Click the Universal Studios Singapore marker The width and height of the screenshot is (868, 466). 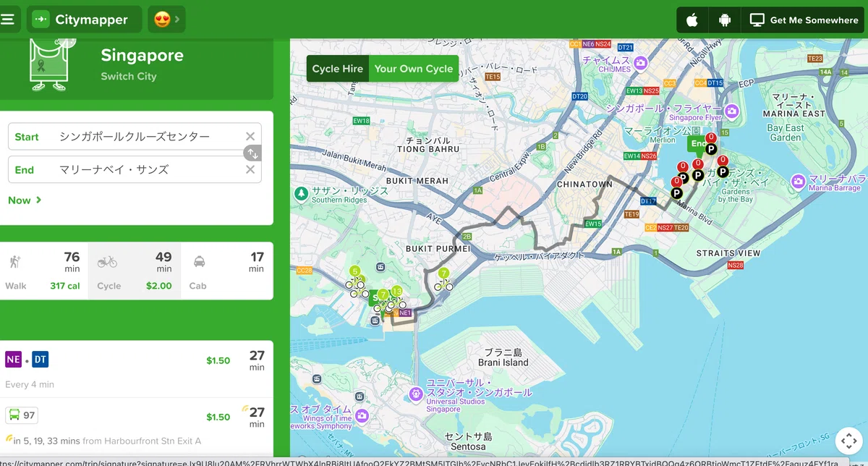point(416,394)
